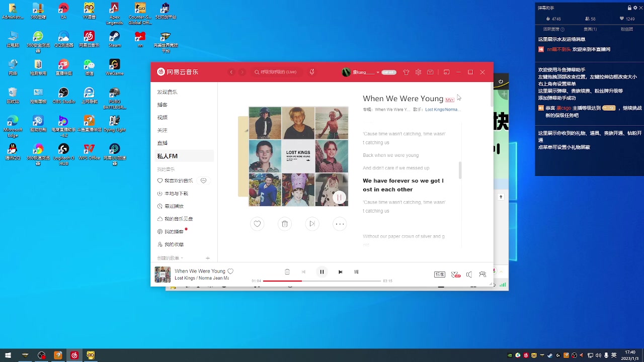The height and width of the screenshot is (362, 644).
Task: Collapse the 创建的歌单 section
Action: coord(170,258)
